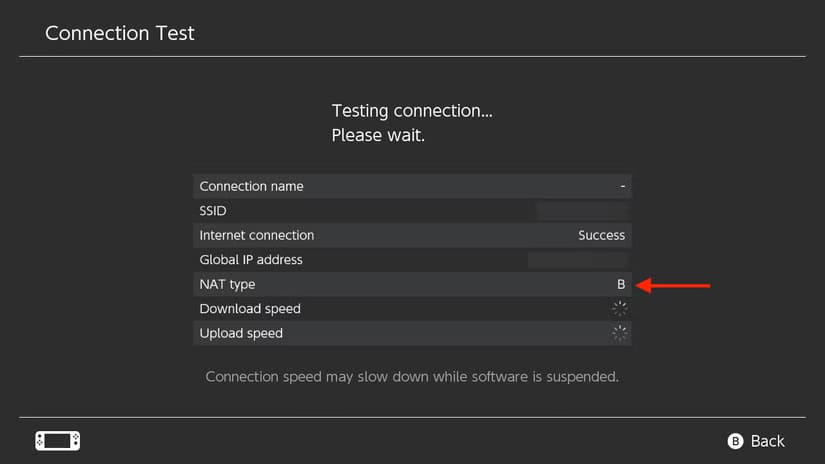Click the blurred SSID value field
This screenshot has height=464, width=825.
pos(582,211)
